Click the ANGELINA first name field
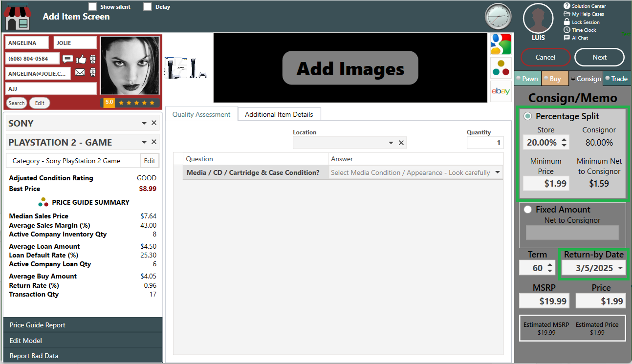Image resolution: width=632 pixels, height=364 pixels. point(27,43)
